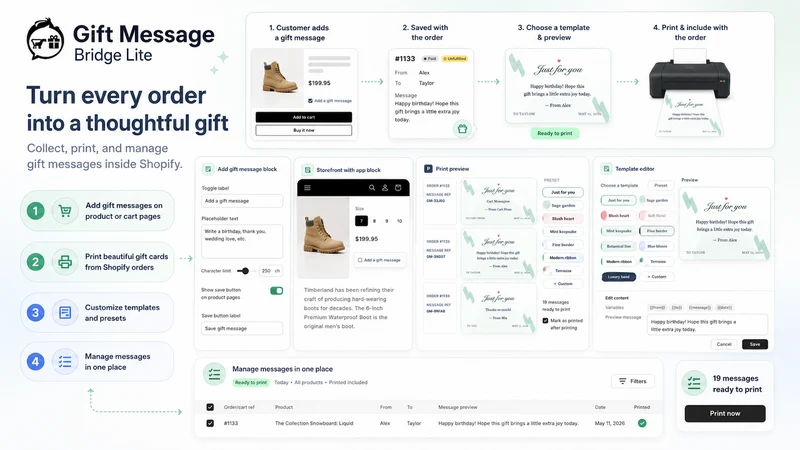Click the Toggle label input field
800x450 pixels.
point(242,201)
